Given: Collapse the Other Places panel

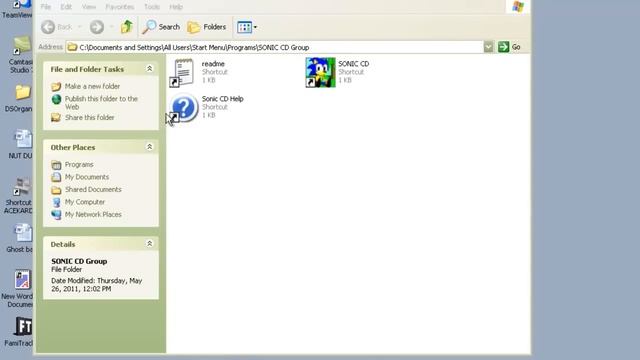Looking at the screenshot, I should [x=149, y=147].
